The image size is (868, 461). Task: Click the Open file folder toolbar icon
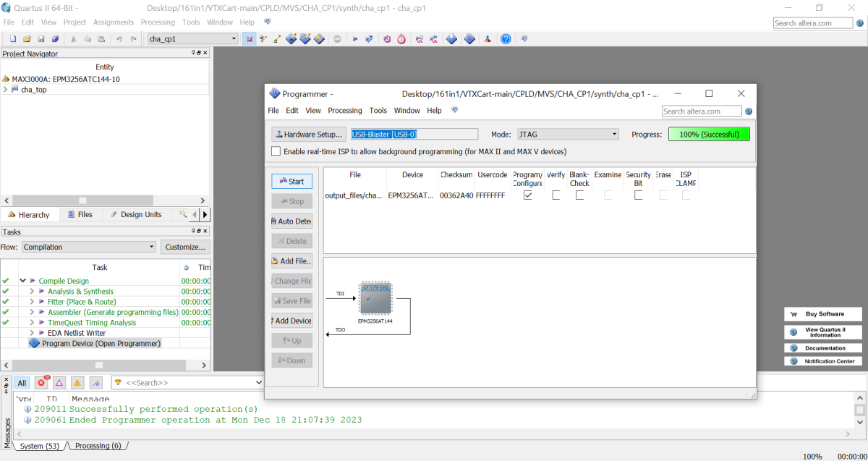pyautogui.click(x=27, y=39)
